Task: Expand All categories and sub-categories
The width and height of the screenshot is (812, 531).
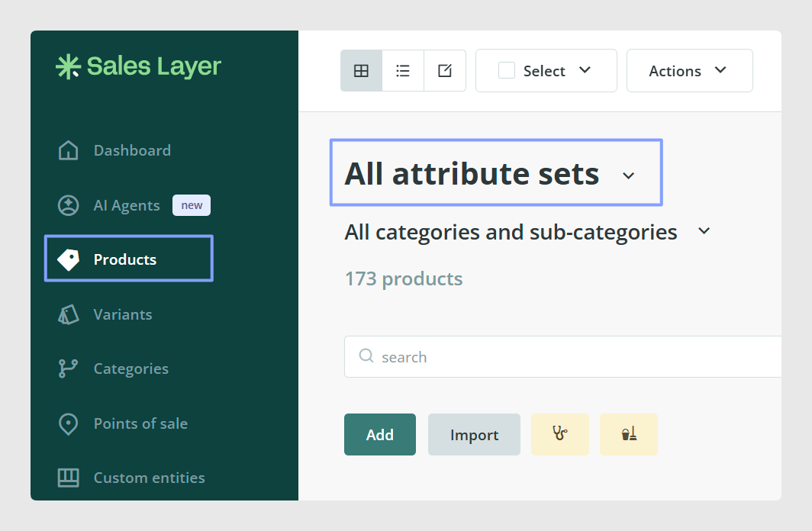Action: [x=527, y=232]
